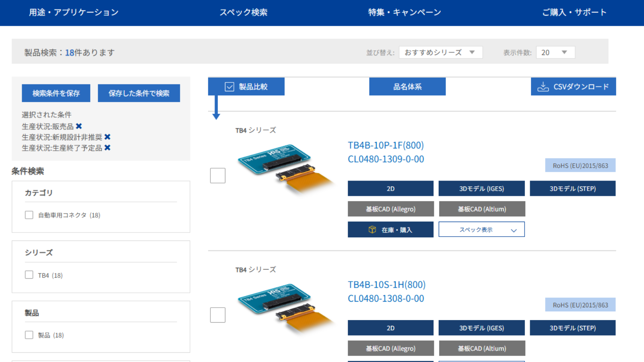Open the TB4B-10S-1H(800) product image
Screen dimensions: 644x362
click(x=286, y=308)
